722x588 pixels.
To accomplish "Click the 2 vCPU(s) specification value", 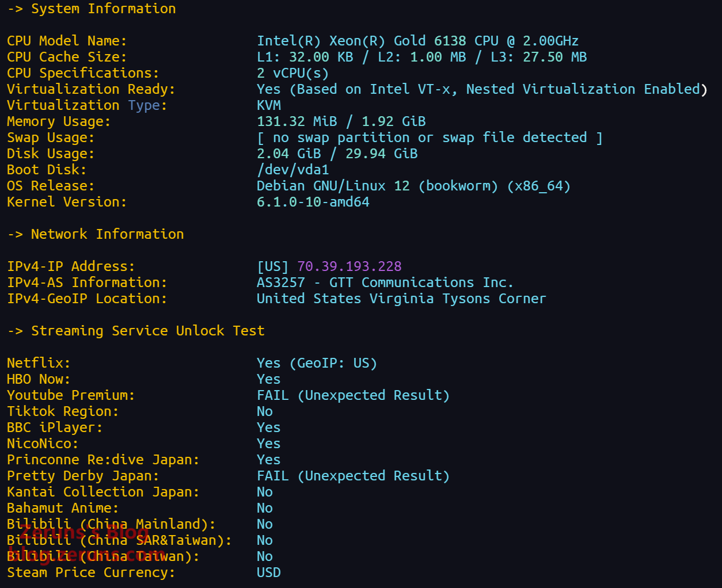I will point(292,73).
